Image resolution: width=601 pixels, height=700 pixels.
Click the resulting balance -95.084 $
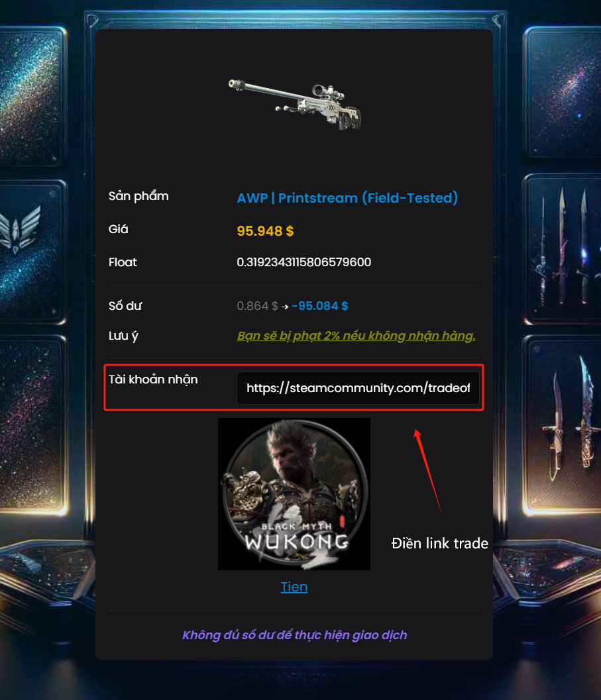(x=320, y=306)
